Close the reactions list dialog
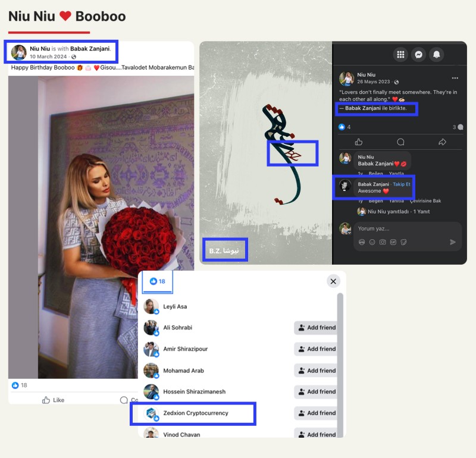This screenshot has height=458, width=476. pos(333,281)
